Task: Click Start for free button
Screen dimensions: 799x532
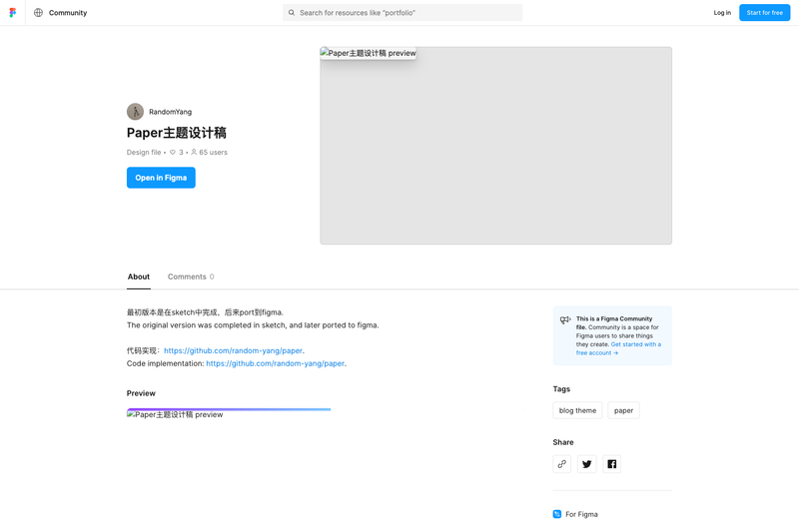Action: [x=764, y=13]
